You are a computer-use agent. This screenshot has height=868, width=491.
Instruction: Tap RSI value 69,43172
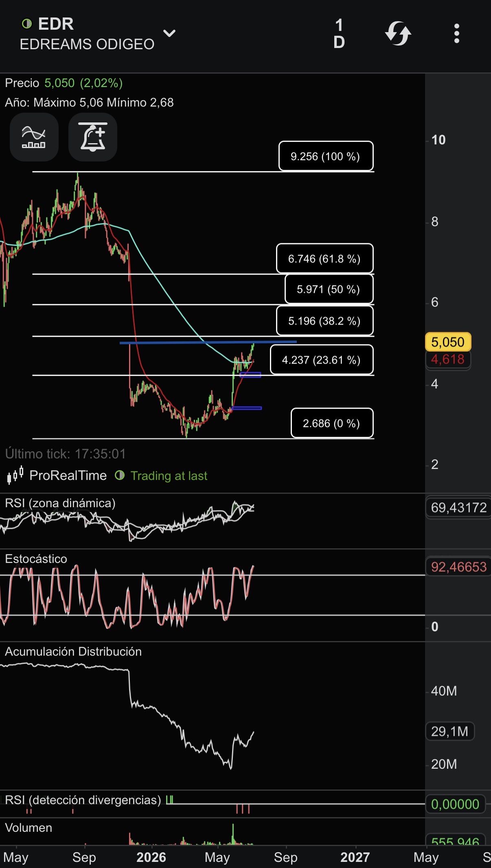tap(458, 508)
